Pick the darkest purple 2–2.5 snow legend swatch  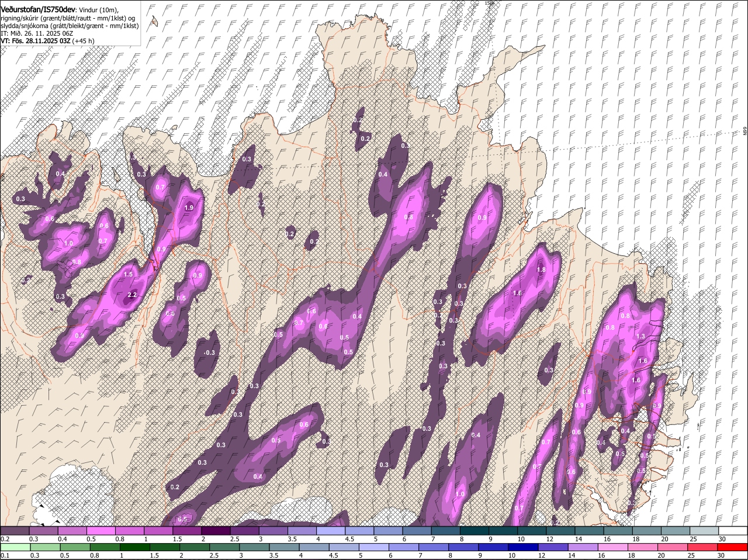(215, 530)
